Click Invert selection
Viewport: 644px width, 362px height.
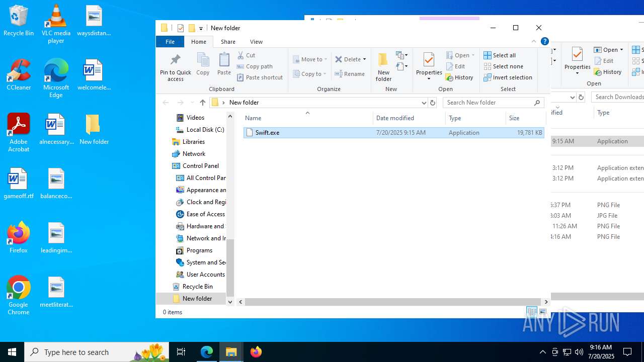tap(508, 77)
